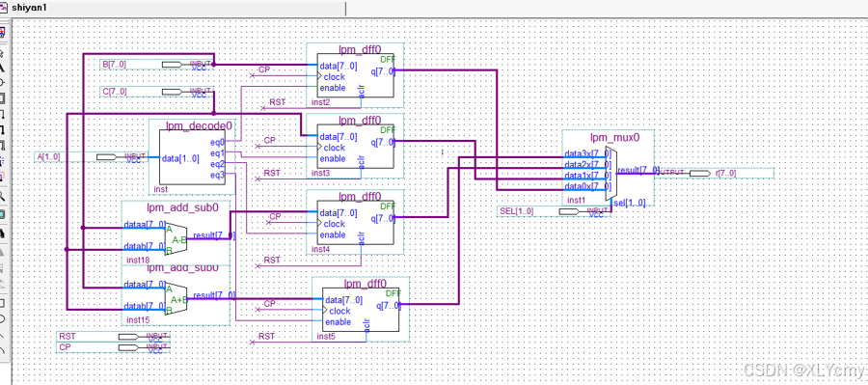Viewport: 868px width, 385px height.
Task: Click the q[7..0] port of inst5
Action: pyautogui.click(x=389, y=305)
